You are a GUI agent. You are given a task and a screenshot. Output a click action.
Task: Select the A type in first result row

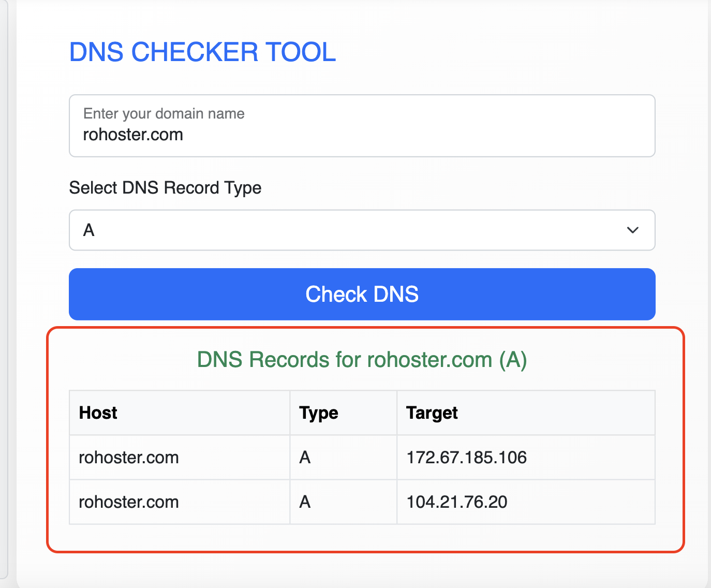coord(305,458)
